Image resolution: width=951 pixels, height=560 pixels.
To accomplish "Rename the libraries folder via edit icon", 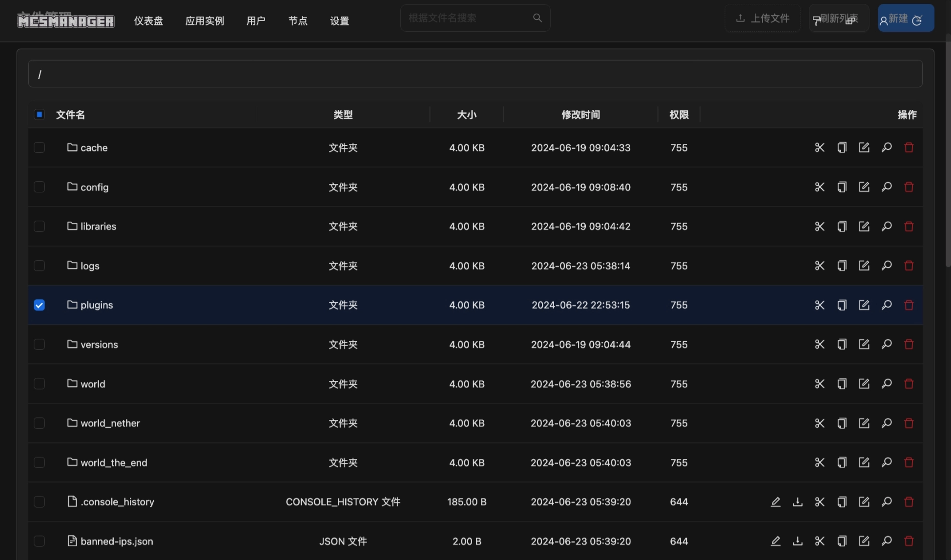I will tap(864, 226).
